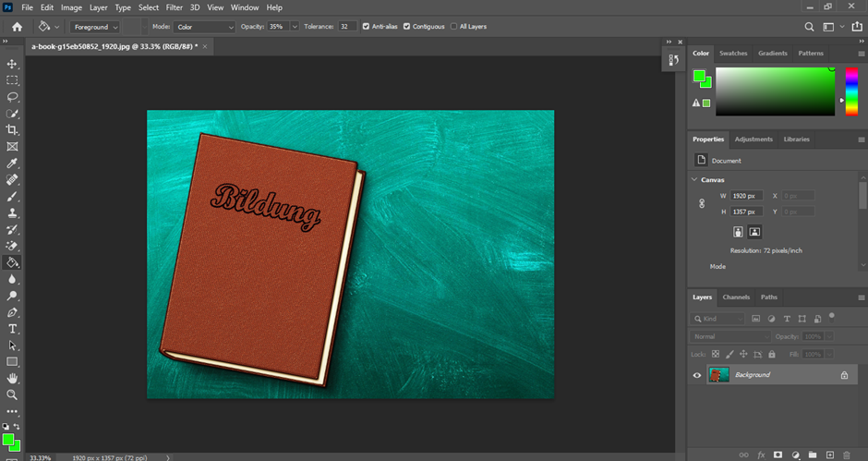Open the Normal blend mode dropdown
Screen dimensions: 868x461
click(x=730, y=336)
